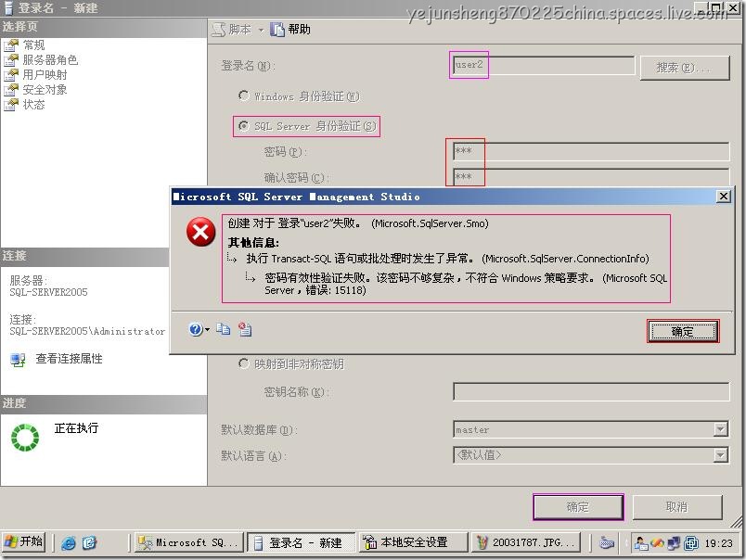Close the Management Studio error dialog
Image resolution: width=746 pixels, height=560 pixels.
(x=723, y=196)
